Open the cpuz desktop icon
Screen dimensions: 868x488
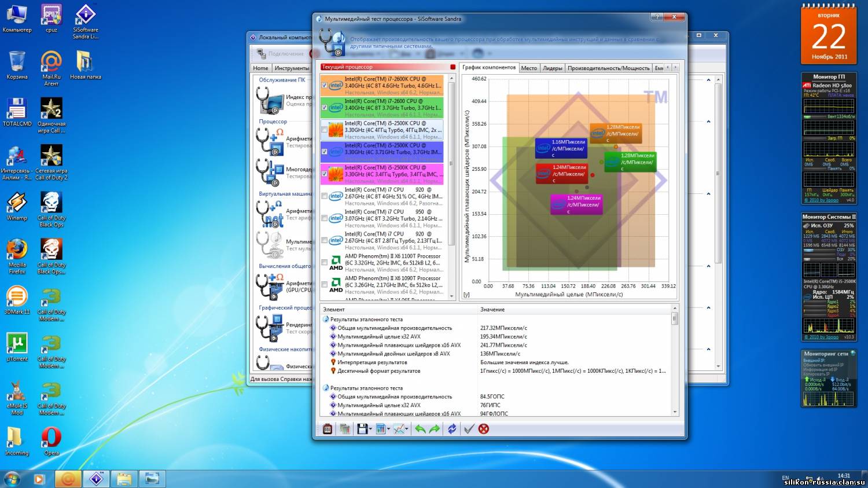tap(52, 19)
